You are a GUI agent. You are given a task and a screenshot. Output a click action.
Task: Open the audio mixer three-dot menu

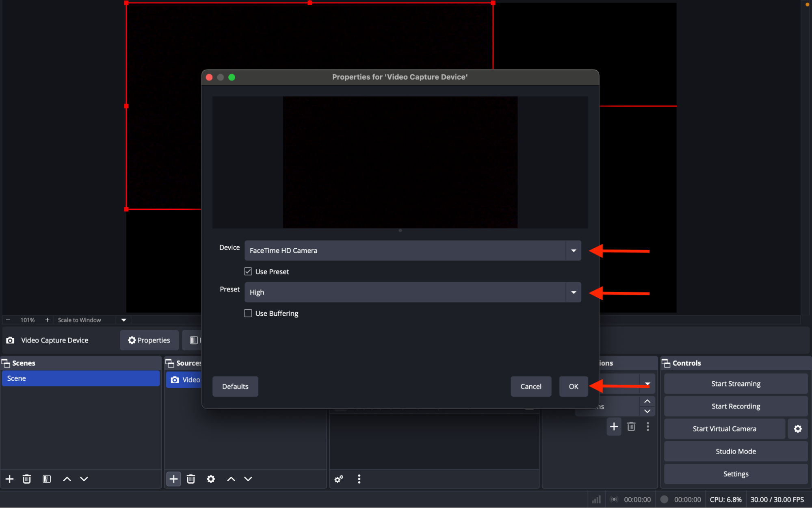(x=359, y=479)
